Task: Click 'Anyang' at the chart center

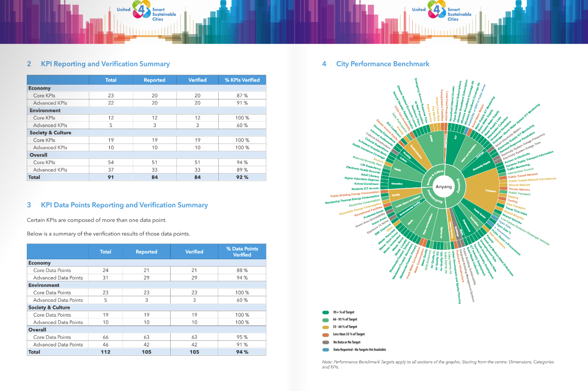Action: point(444,187)
